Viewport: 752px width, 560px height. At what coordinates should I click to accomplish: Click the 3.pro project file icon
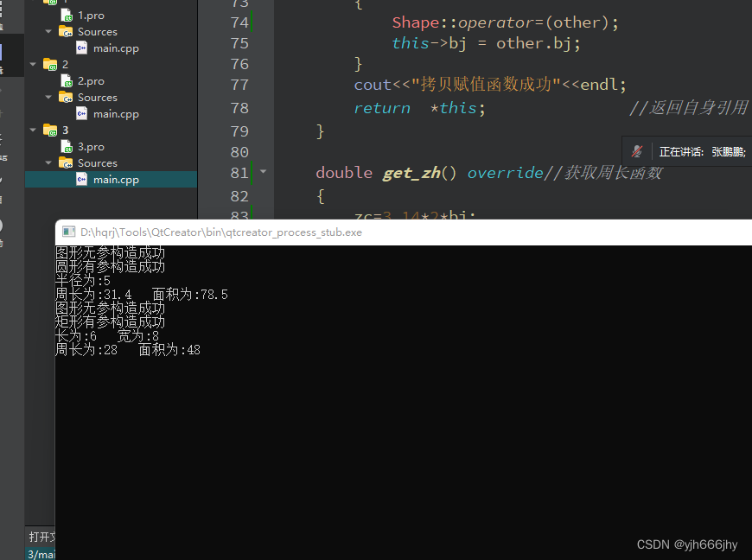(x=67, y=146)
